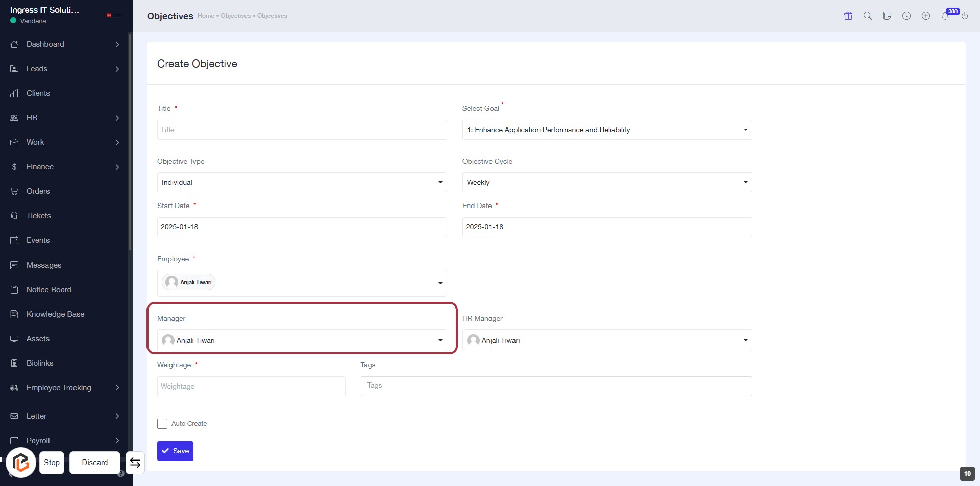This screenshot has width=980, height=486.
Task: Open the Objective Type dropdown
Action: 302,183
